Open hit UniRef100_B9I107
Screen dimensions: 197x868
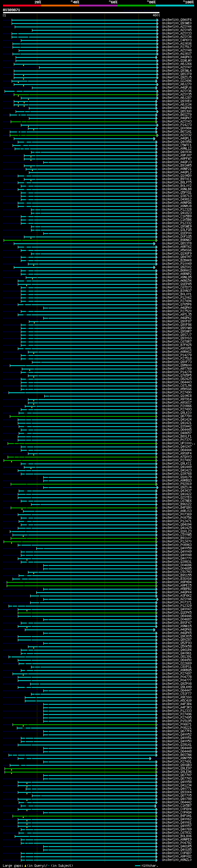coord(177,538)
